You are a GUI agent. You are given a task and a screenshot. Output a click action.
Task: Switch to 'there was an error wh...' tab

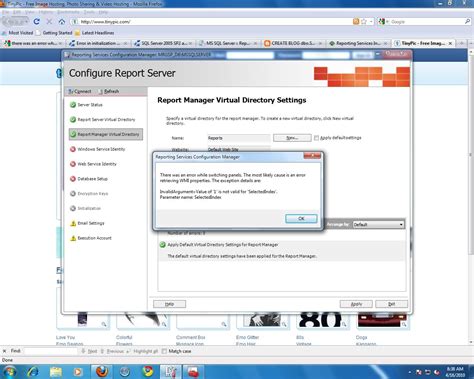pos(33,43)
